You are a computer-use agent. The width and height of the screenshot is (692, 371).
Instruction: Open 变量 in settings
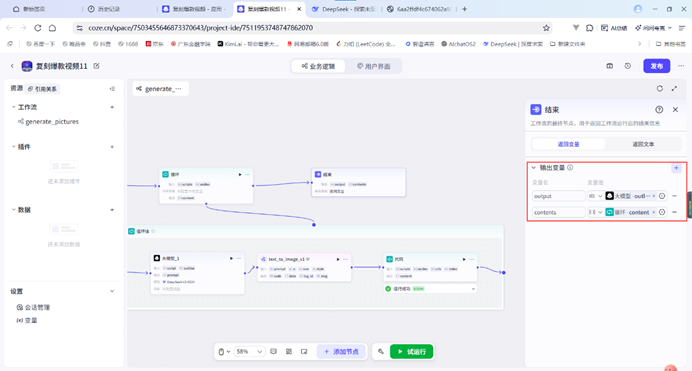[x=26, y=320]
